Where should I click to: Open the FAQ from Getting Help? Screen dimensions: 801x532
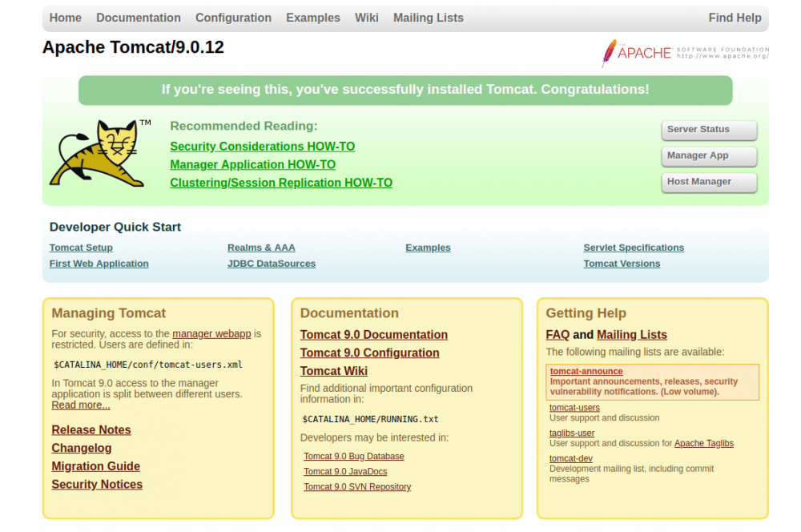click(557, 334)
